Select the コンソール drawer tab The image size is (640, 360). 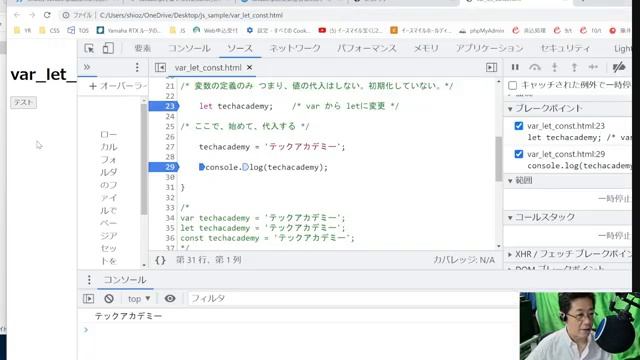(x=124, y=280)
